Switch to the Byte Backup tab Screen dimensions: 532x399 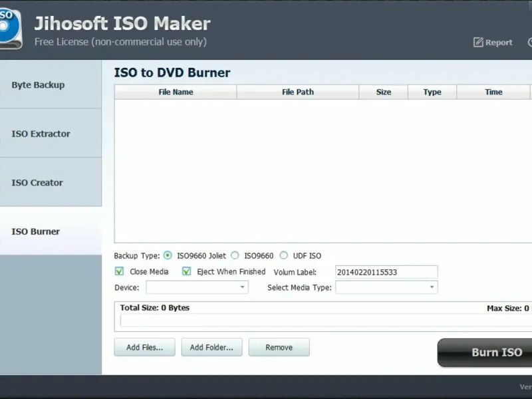click(51, 85)
